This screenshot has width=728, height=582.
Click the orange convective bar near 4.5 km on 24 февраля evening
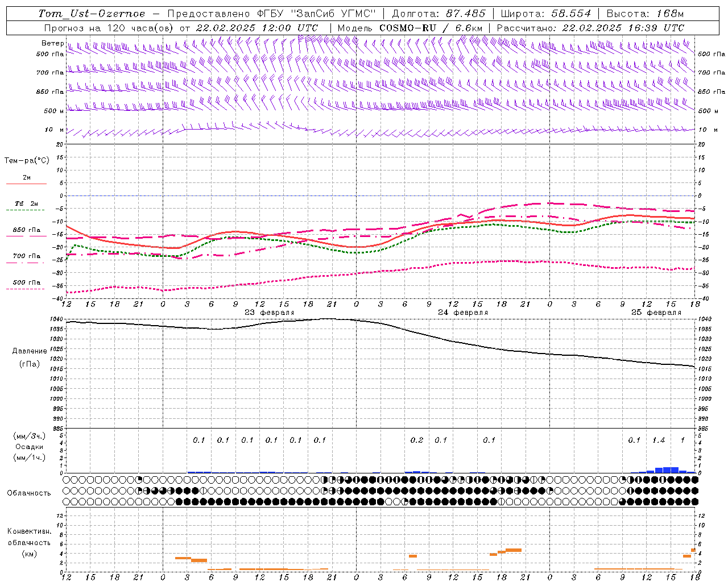point(514,550)
